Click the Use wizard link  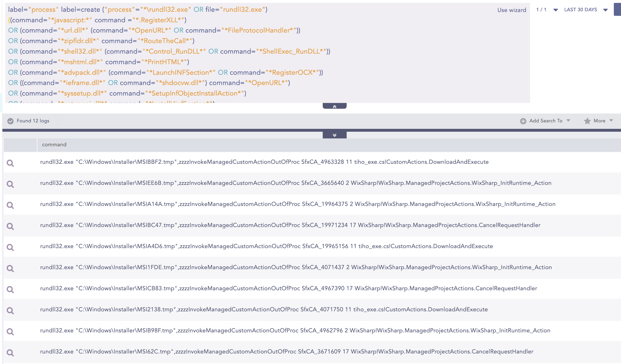click(512, 10)
